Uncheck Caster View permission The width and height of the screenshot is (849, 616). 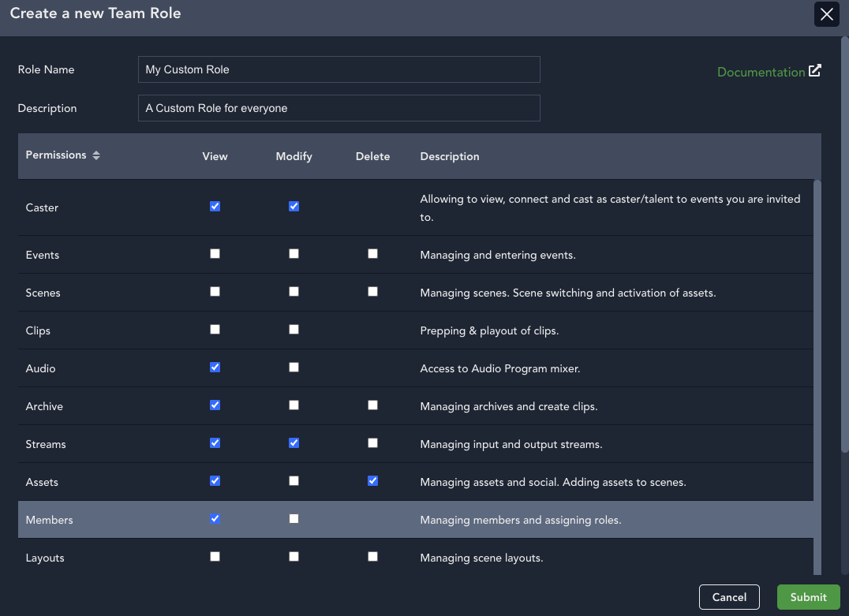point(215,207)
